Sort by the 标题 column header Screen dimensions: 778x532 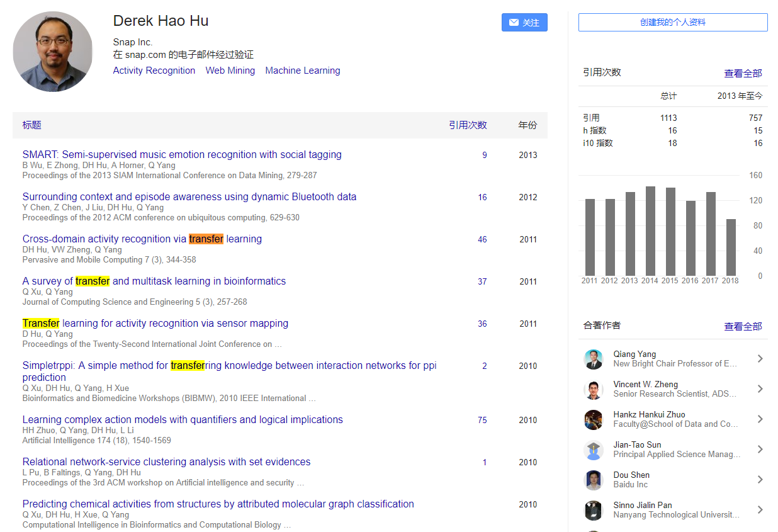(32, 125)
